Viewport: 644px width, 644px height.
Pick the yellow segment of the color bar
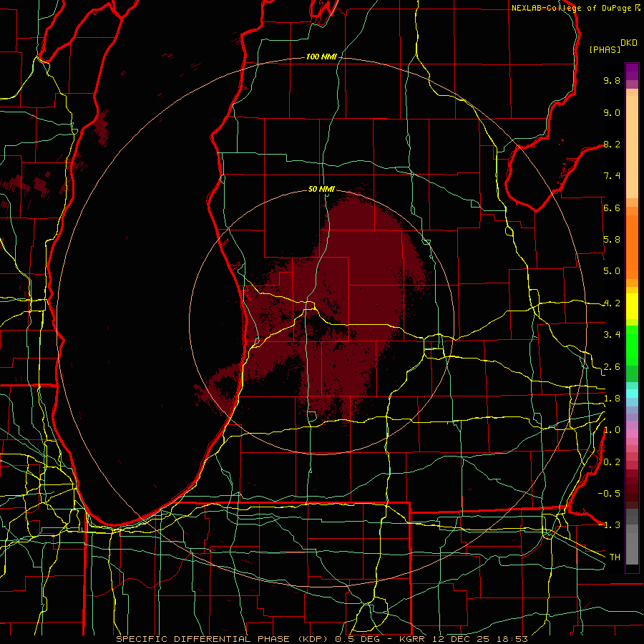point(632,306)
